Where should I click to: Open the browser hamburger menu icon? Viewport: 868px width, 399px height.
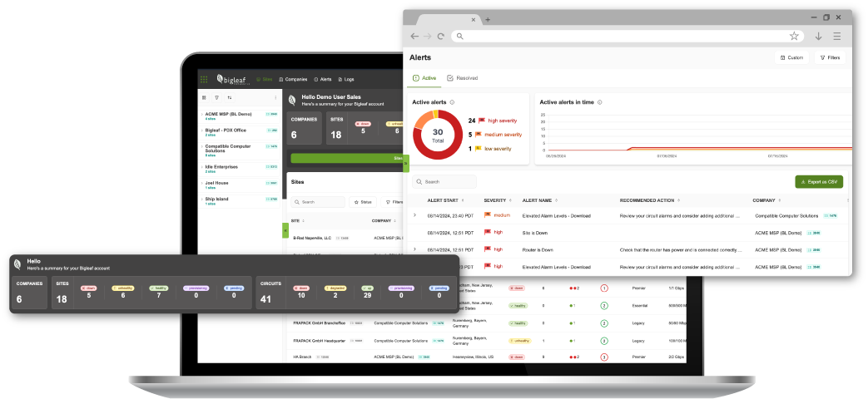tap(837, 37)
